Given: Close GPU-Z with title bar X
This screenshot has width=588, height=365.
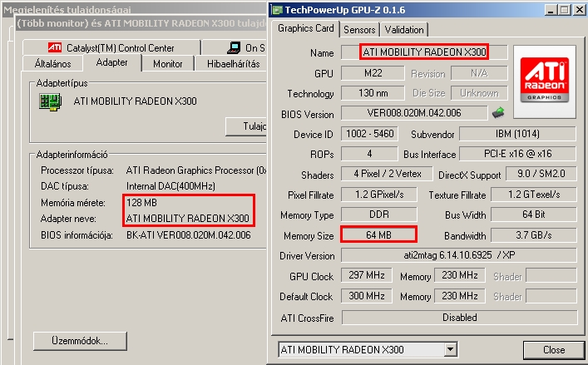Looking at the screenshot, I should [579, 10].
